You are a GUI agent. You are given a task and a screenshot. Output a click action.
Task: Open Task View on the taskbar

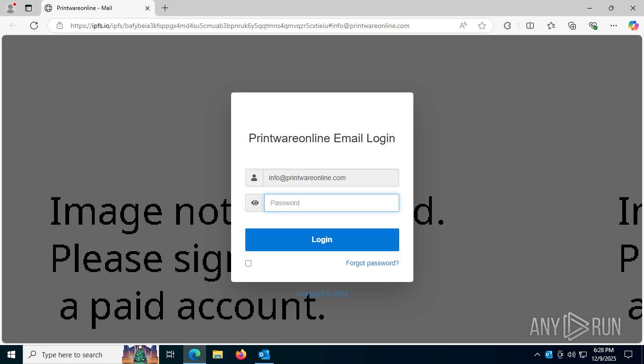pos(170,355)
